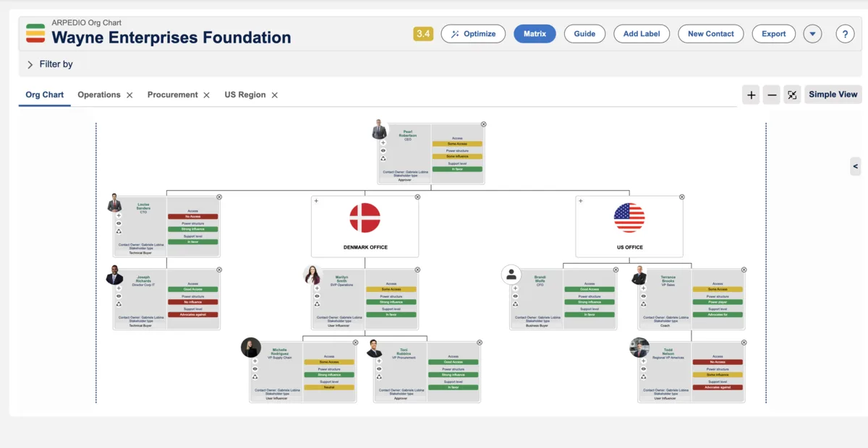Click the New Contact button
The image size is (868, 448).
(x=710, y=33)
